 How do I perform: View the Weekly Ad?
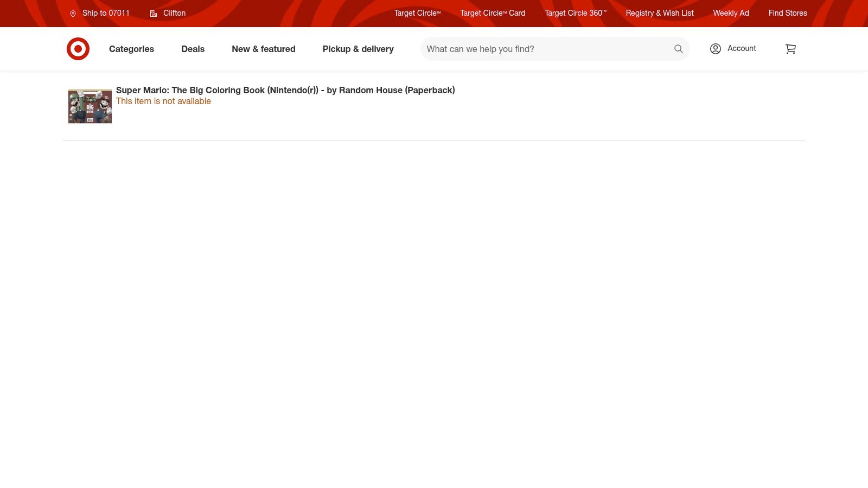click(x=731, y=13)
